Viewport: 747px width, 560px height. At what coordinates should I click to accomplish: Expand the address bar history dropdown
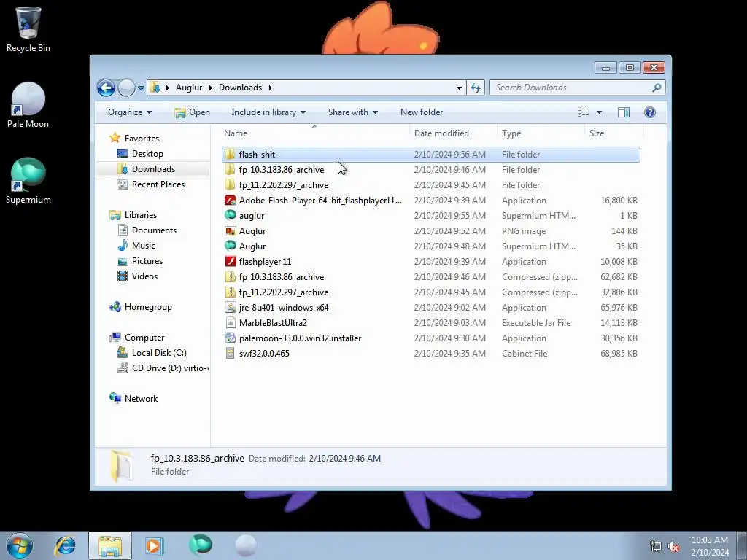pos(459,87)
